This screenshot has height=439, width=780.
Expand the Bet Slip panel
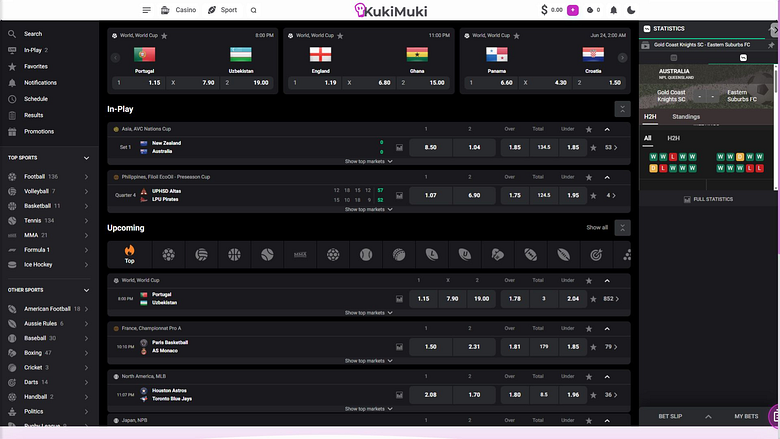point(708,417)
